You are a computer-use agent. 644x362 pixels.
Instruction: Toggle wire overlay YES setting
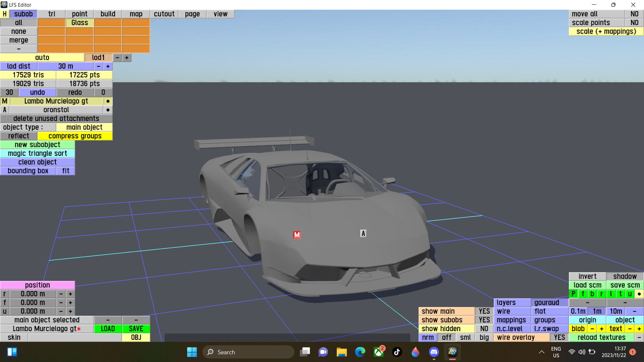(559, 338)
